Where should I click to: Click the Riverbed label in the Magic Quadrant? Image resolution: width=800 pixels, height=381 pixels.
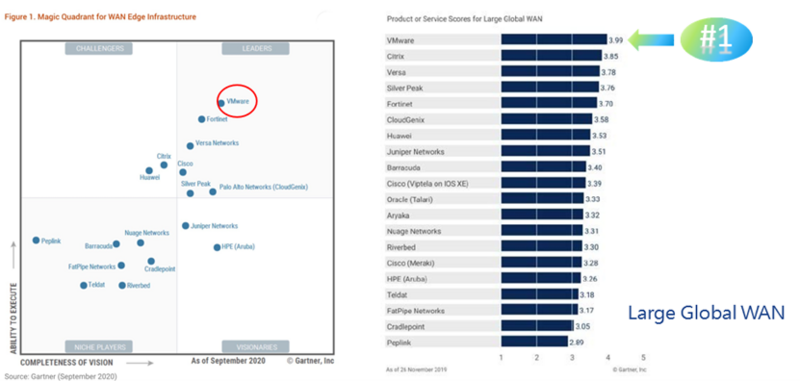138,286
